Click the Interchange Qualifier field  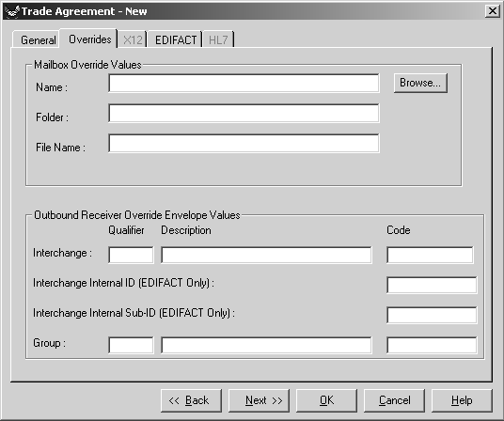131,255
